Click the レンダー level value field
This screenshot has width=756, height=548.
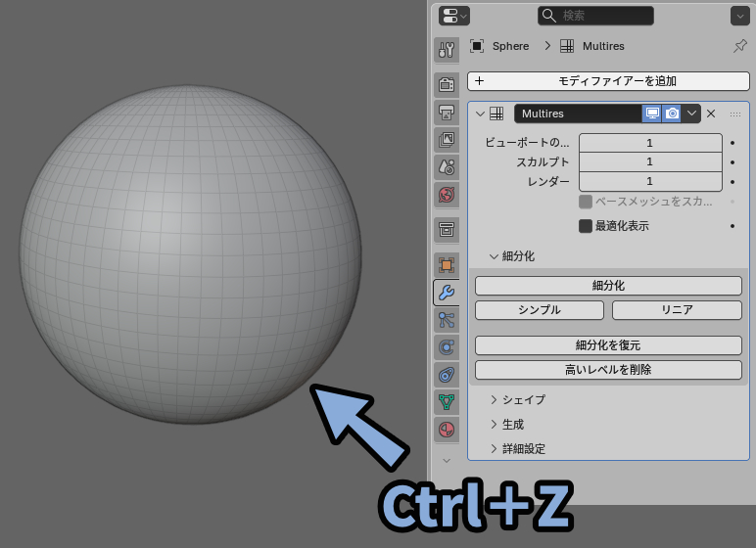point(650,181)
